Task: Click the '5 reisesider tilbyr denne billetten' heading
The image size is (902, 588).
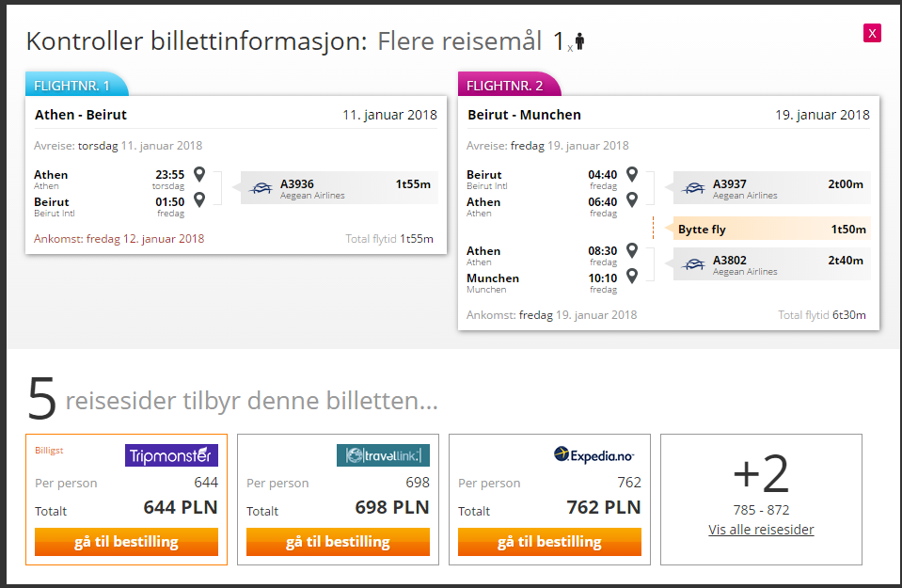Action: 233,399
